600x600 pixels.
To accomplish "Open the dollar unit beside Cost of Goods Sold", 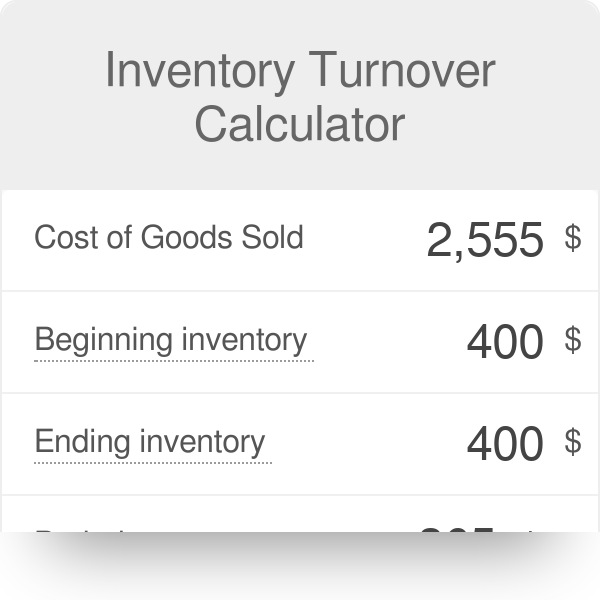I will pyautogui.click(x=573, y=238).
